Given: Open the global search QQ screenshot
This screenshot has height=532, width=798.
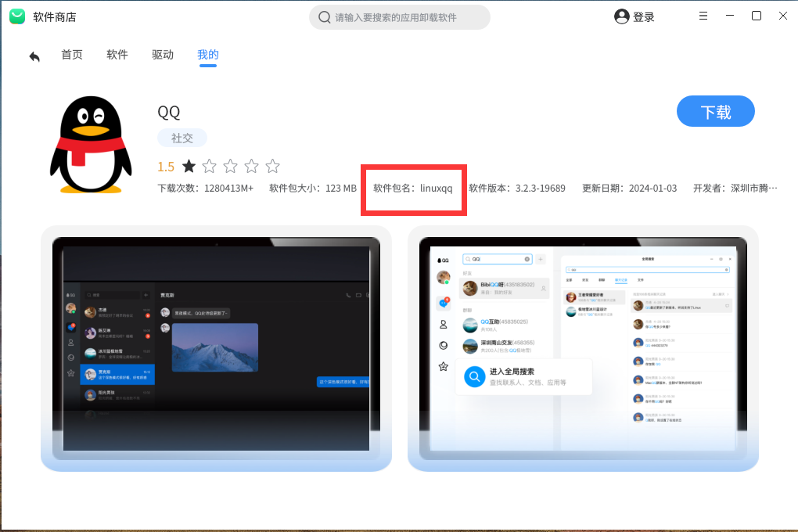Looking at the screenshot, I should pyautogui.click(x=583, y=348).
